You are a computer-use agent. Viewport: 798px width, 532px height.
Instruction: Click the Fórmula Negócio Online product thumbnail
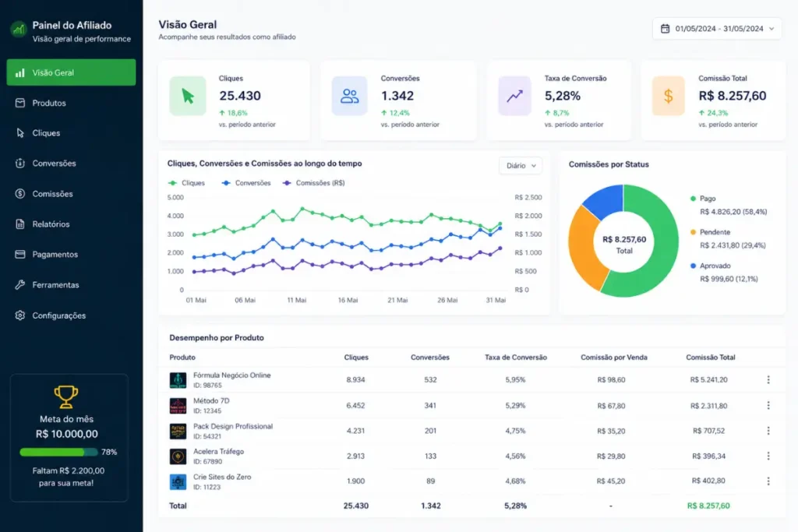[x=178, y=380]
